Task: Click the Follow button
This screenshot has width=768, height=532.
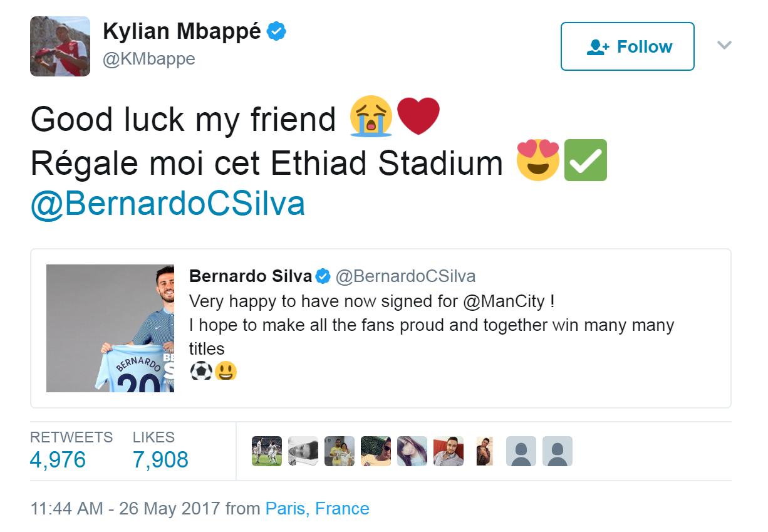Action: pos(627,46)
